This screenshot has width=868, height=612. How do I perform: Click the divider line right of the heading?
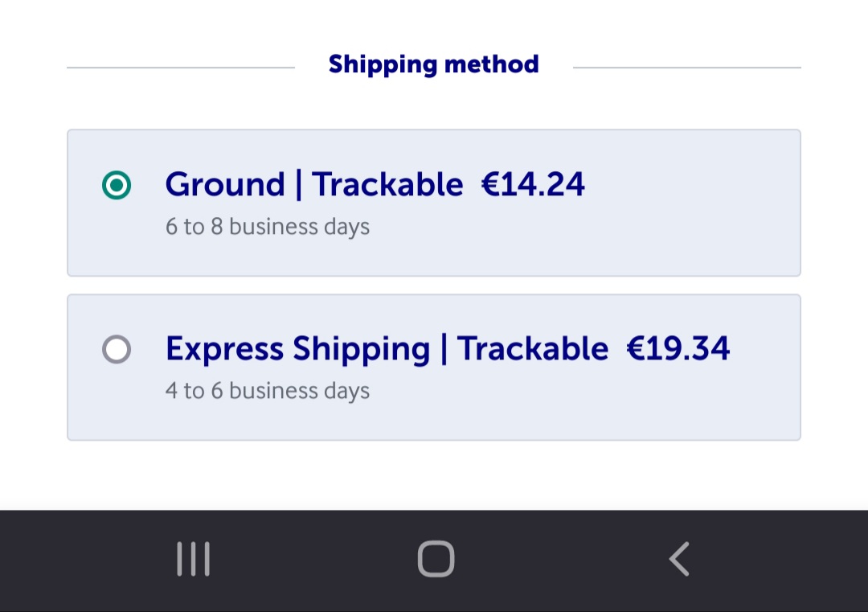687,68
